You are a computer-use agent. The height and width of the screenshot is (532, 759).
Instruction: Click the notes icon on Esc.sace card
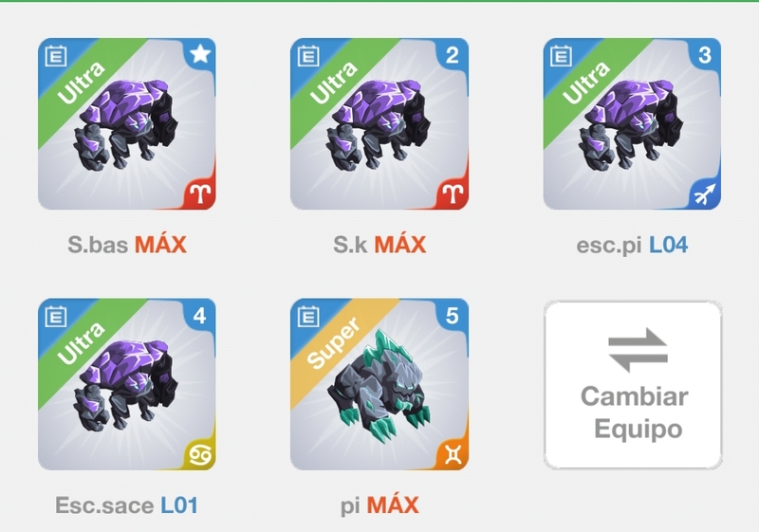56,317
